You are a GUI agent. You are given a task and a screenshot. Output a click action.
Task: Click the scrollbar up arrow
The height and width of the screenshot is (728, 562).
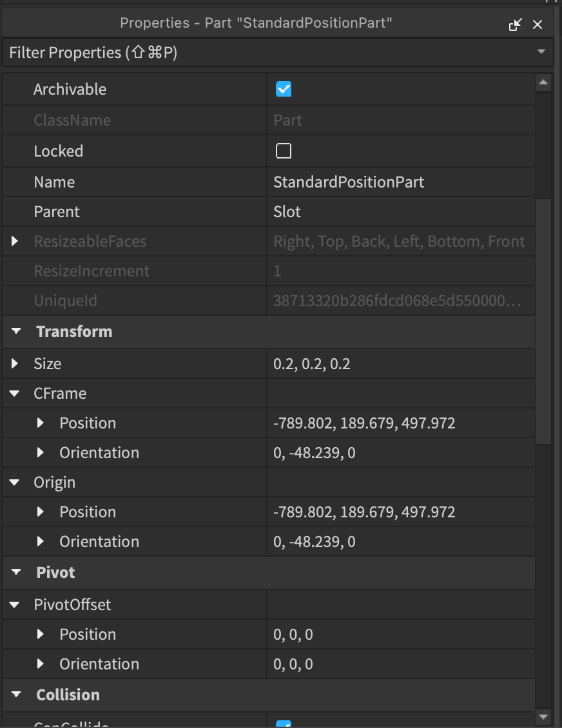543,82
